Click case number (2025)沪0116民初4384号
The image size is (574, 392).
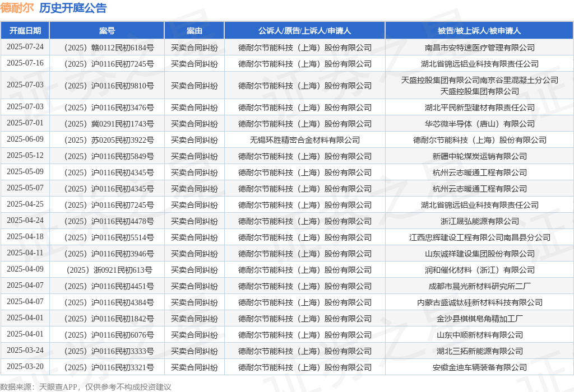click(109, 302)
